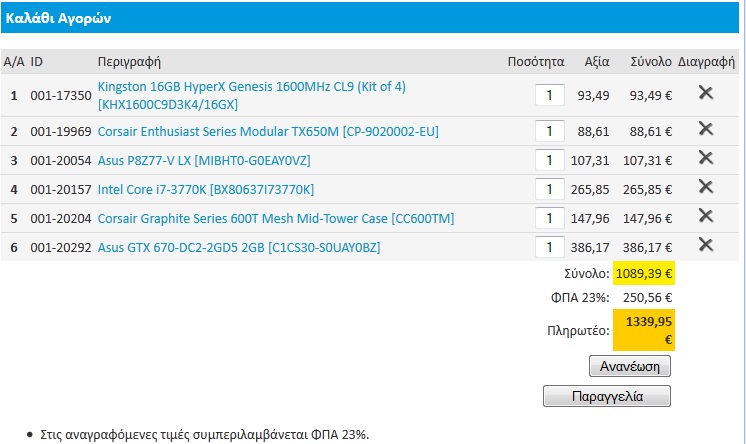
Task: Remove Asus P8Z77-V LX using delete X
Action: [706, 158]
